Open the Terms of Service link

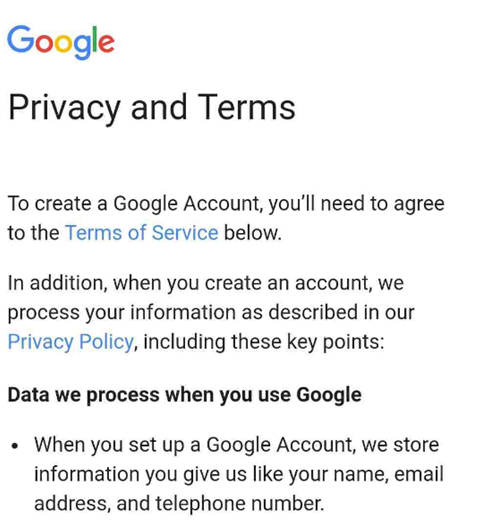[x=142, y=233]
